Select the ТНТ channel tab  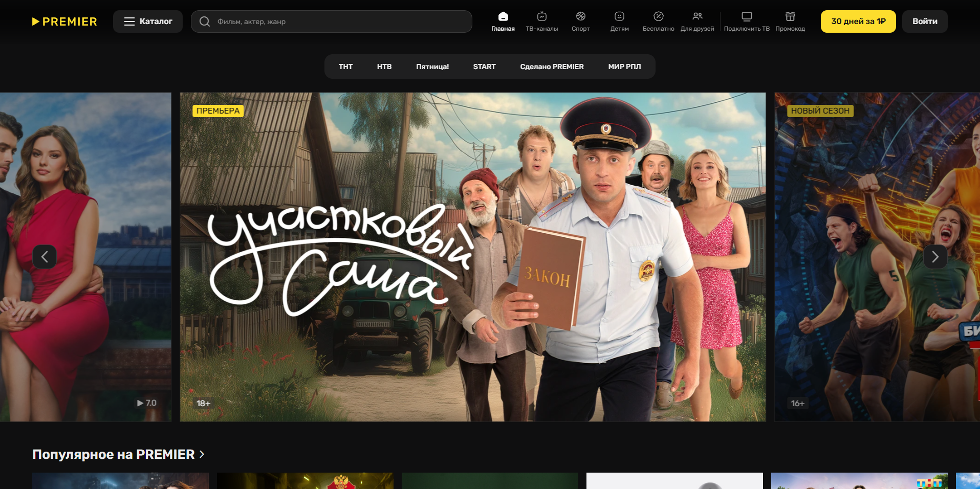[345, 66]
